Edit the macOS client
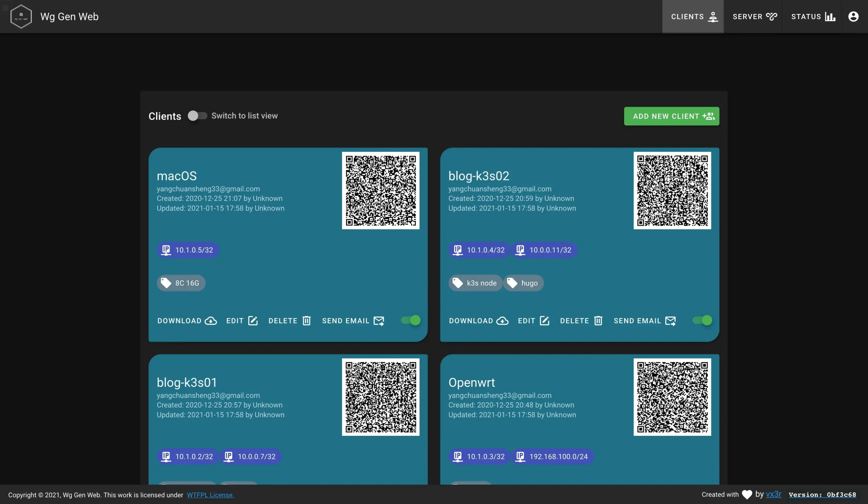 coord(242,321)
